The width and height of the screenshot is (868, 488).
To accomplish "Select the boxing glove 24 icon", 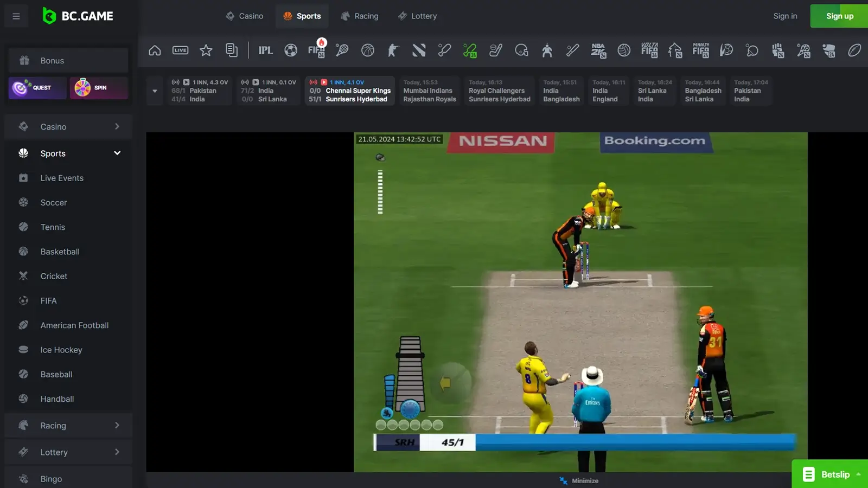I will [x=778, y=50].
